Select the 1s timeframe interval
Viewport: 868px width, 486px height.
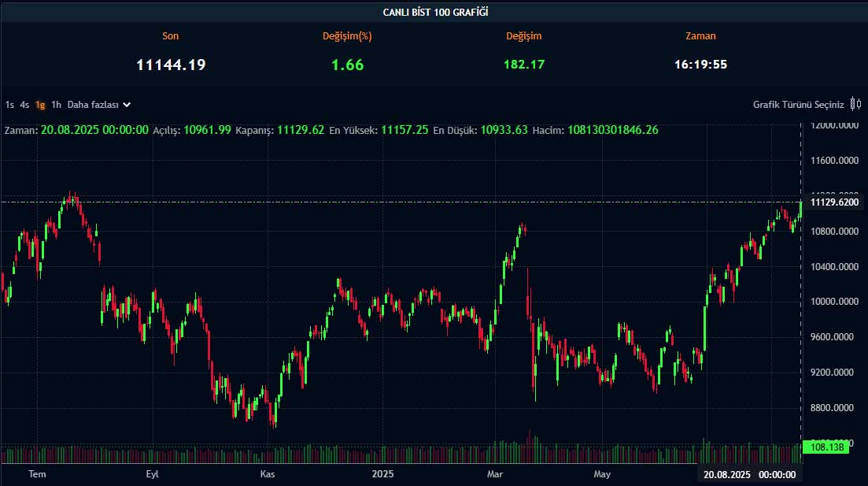[9, 105]
